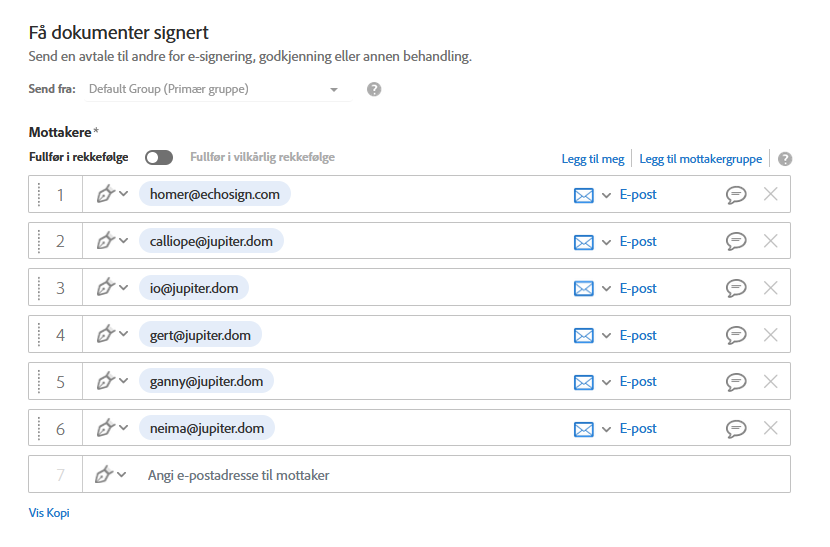The image size is (830, 547).
Task: Click help icon next to Send fra dropdown
Action: point(374,89)
